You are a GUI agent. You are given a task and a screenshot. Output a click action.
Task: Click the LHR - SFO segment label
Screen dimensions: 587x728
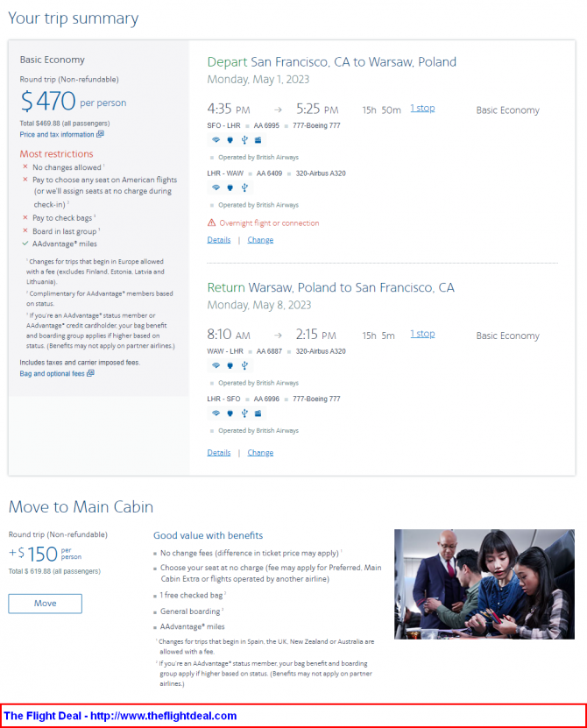click(x=223, y=399)
